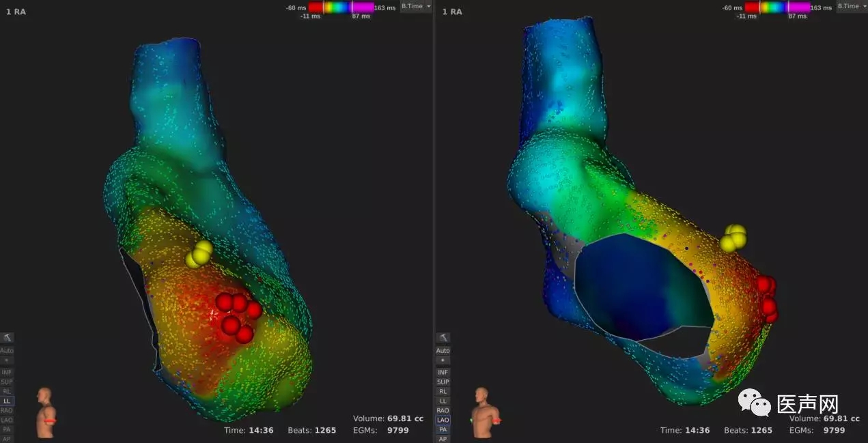The width and height of the screenshot is (868, 443).
Task: Click the hammer tool icon in right panel
Action: [443, 338]
